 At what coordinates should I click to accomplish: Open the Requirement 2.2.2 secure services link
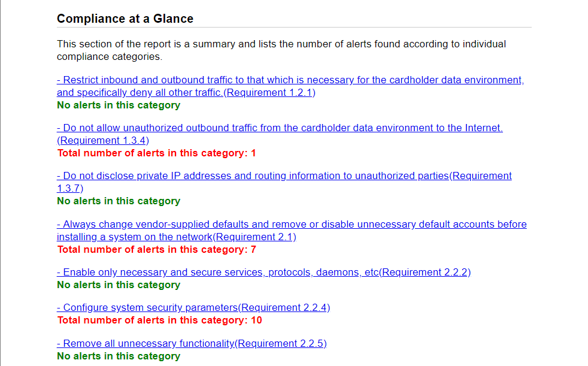(263, 272)
